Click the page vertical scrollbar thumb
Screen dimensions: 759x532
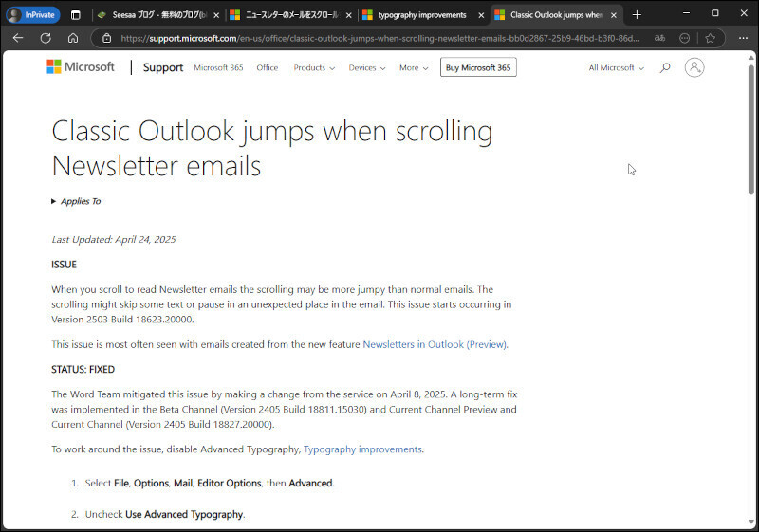click(x=751, y=129)
